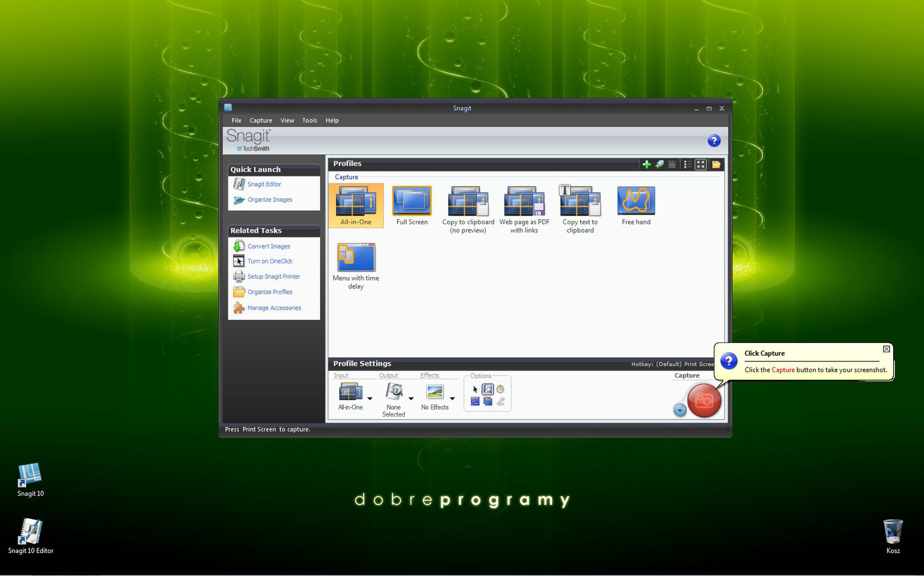The height and width of the screenshot is (576, 924).
Task: Click the red Capture button
Action: coord(704,401)
